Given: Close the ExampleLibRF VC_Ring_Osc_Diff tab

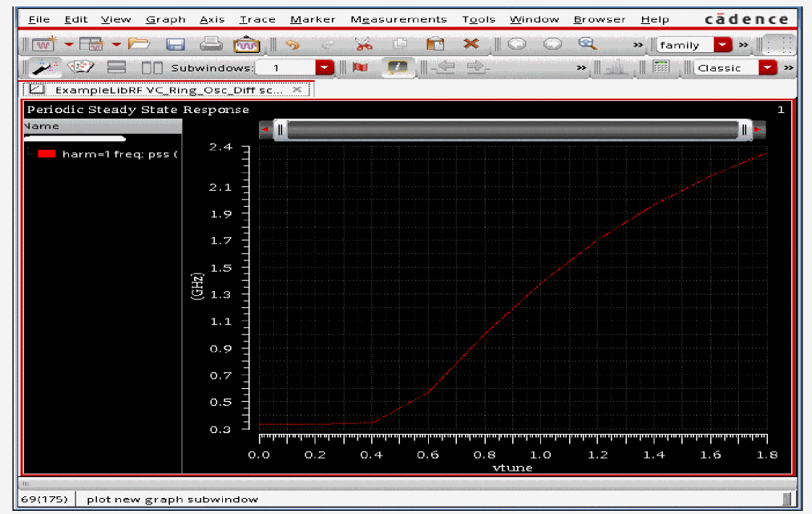Looking at the screenshot, I should 297,90.
